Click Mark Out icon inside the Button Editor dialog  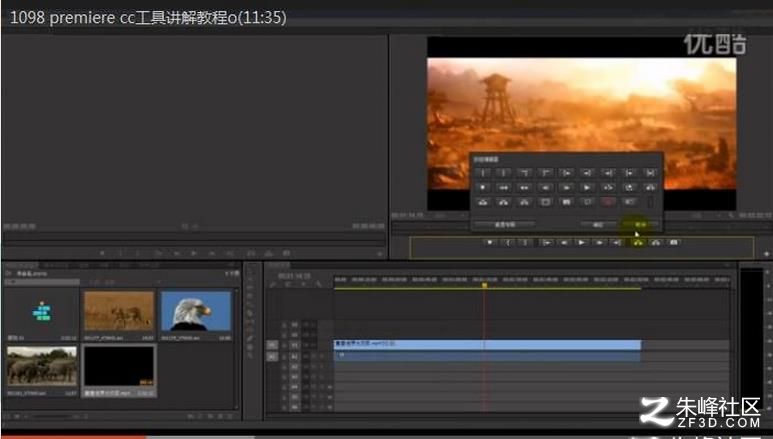click(504, 173)
